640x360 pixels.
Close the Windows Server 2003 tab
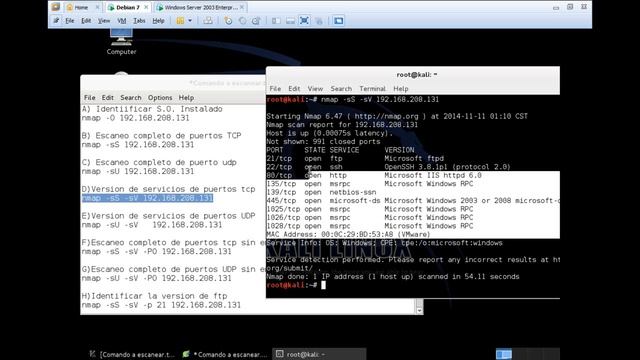click(x=242, y=7)
